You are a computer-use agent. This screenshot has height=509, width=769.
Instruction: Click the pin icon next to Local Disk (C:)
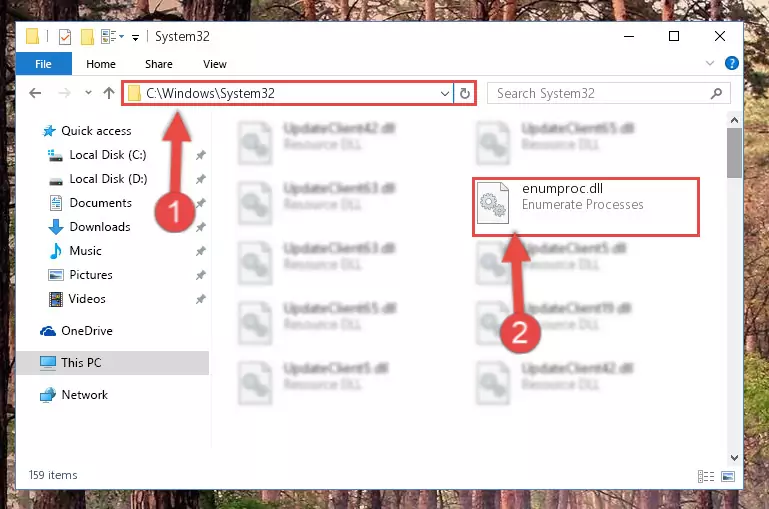point(200,155)
